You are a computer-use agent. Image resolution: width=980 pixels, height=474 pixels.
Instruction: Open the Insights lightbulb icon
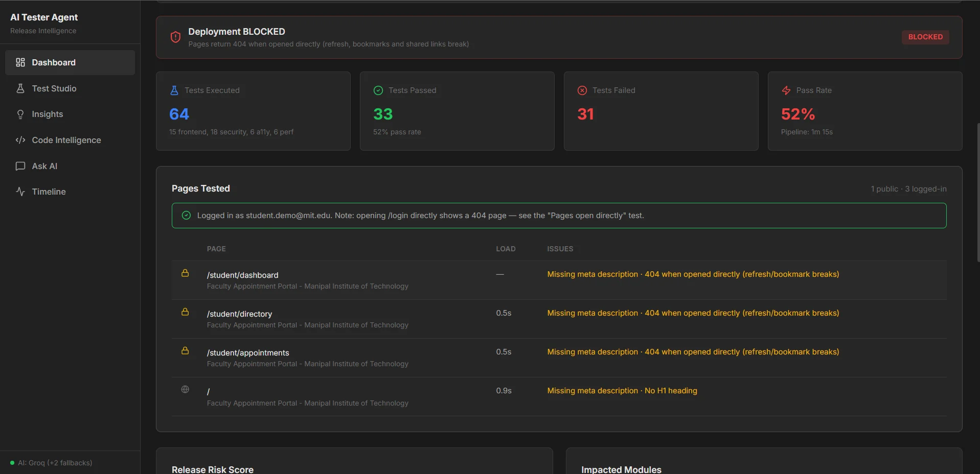[20, 114]
